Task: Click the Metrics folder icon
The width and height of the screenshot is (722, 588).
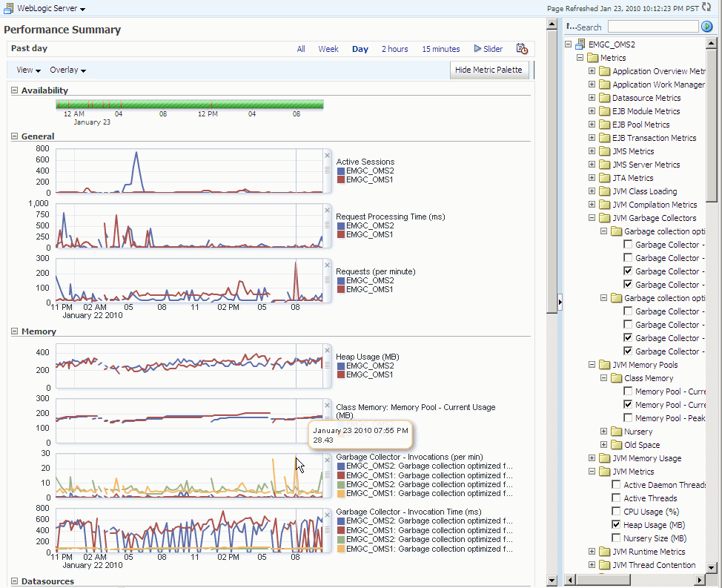Action: [x=592, y=58]
